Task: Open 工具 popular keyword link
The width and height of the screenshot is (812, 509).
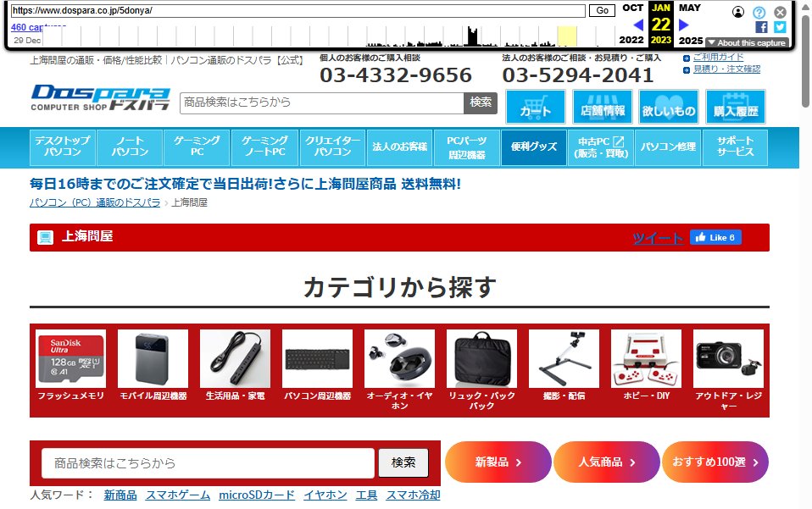Action: 366,495
